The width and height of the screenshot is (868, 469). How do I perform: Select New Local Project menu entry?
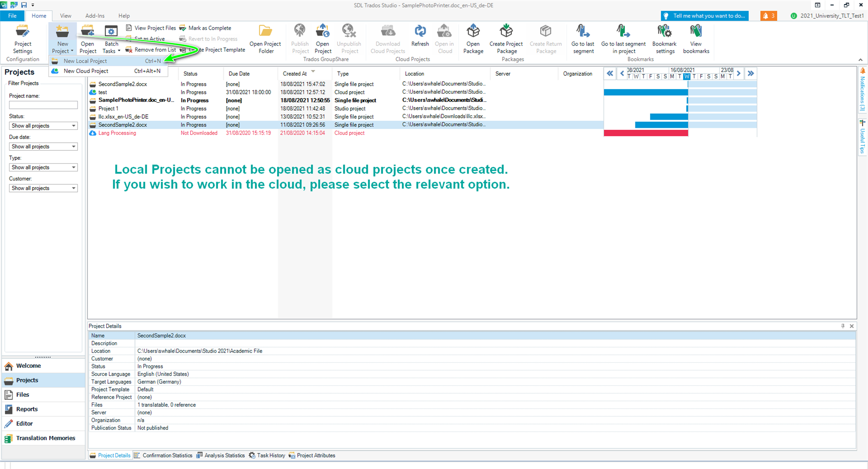point(85,61)
